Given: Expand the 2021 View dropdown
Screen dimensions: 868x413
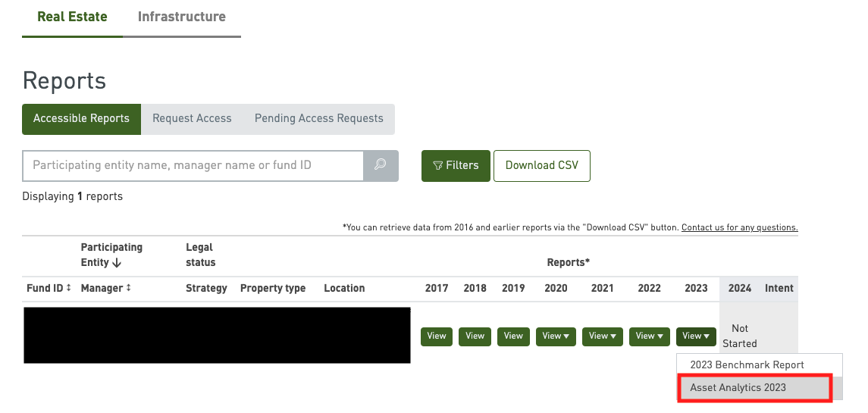Looking at the screenshot, I should click(602, 336).
